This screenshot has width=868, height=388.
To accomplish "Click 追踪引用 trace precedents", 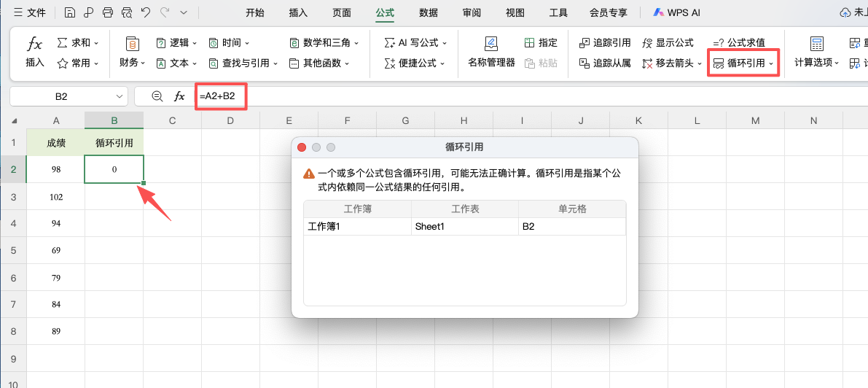I will point(604,43).
